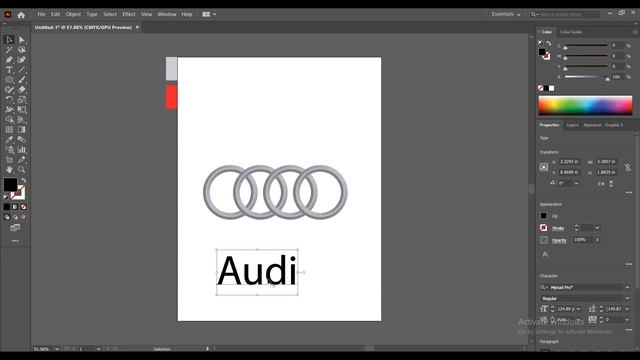
Task: Toggle Constrain Width and Height Proportions link
Action: point(628,167)
